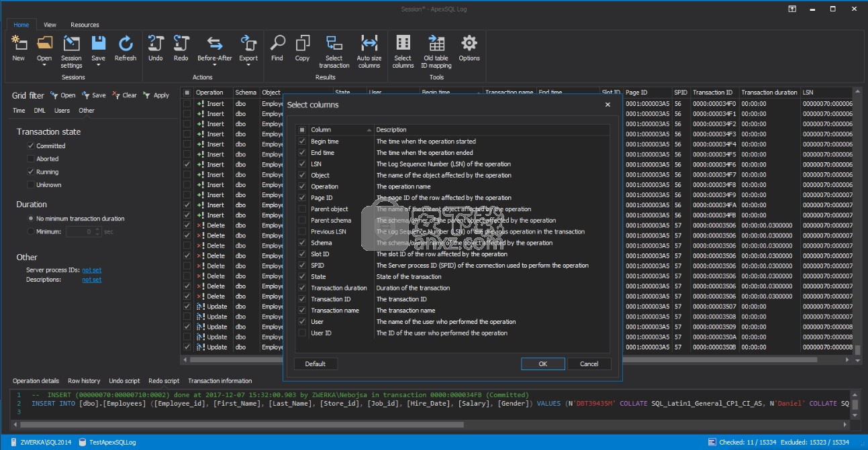
Task: Open the Transaction information tab
Action: 220,381
